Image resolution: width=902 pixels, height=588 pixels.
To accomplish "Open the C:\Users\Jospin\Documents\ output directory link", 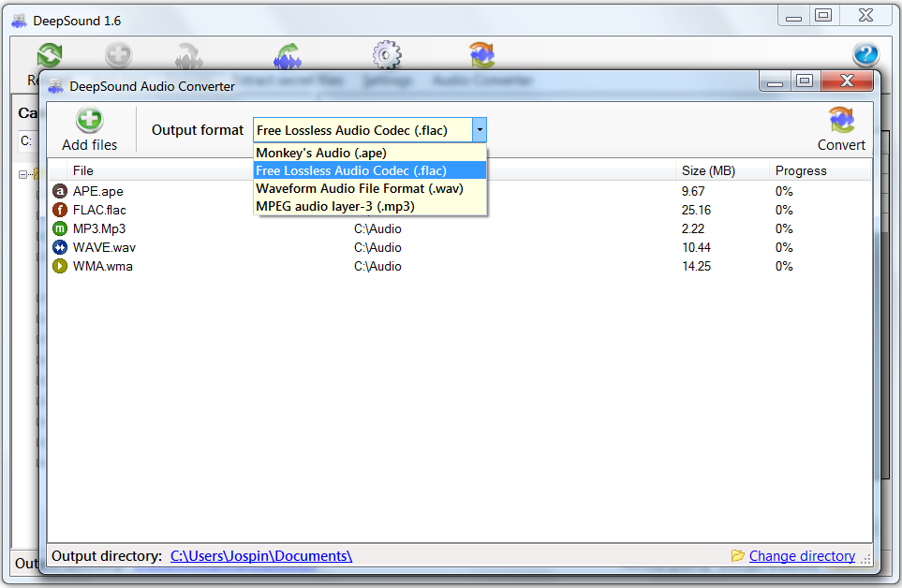I will [x=261, y=556].
